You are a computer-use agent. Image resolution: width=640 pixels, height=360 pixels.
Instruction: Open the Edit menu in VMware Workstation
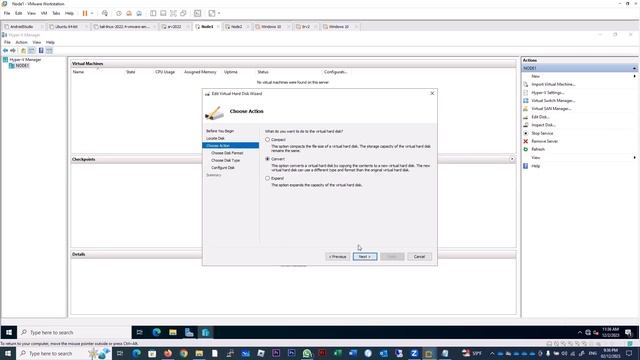pos(18,13)
